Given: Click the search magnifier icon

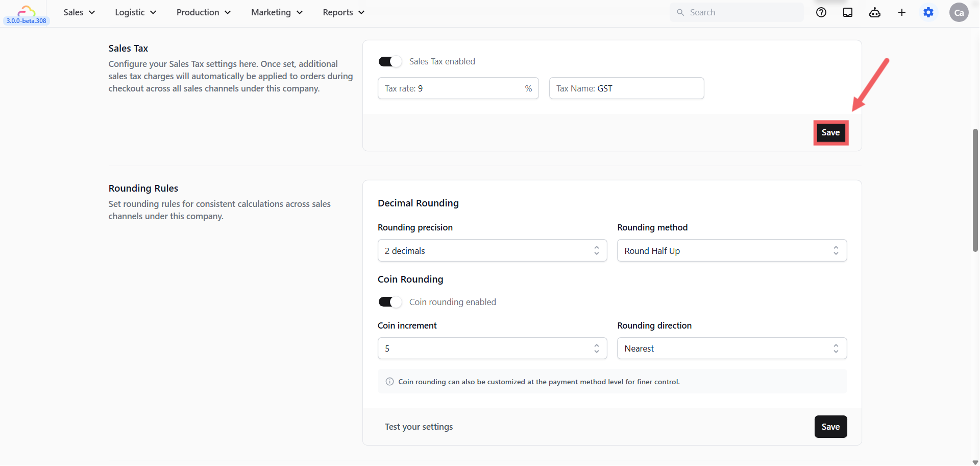Looking at the screenshot, I should pyautogui.click(x=680, y=12).
